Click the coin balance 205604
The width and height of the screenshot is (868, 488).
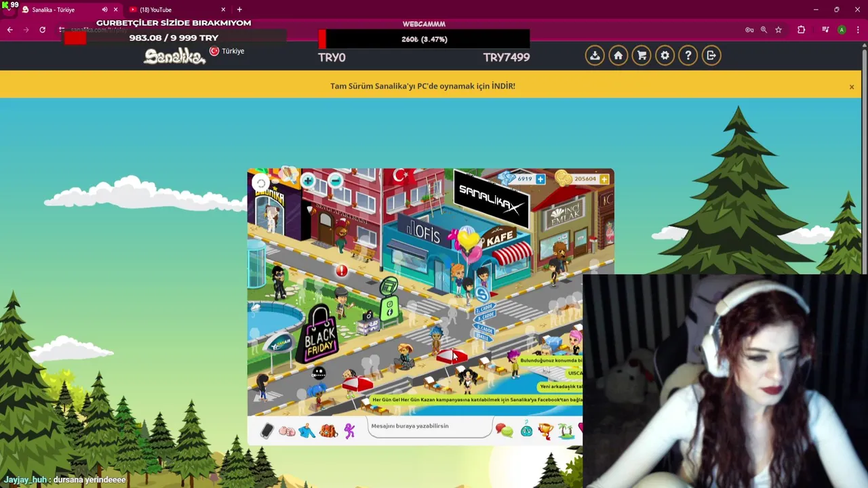(x=585, y=179)
